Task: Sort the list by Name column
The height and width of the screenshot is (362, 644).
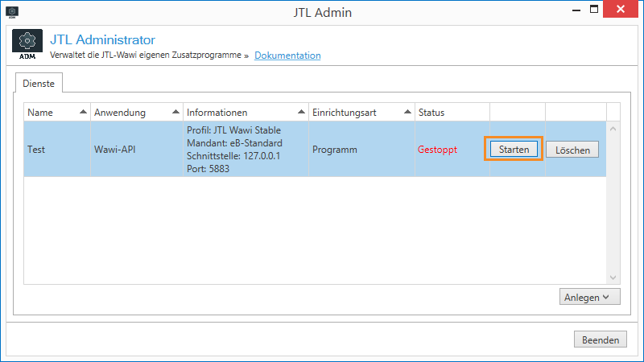Action: point(56,113)
